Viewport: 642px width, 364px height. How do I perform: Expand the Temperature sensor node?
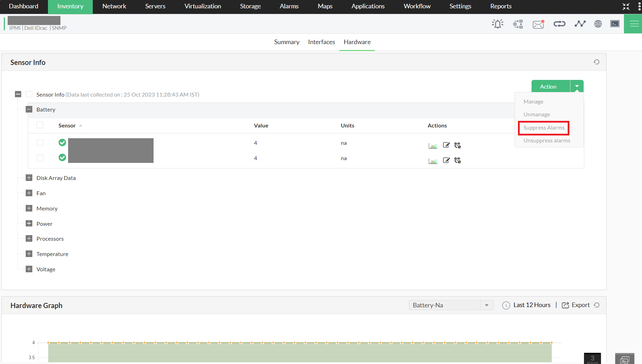point(29,254)
